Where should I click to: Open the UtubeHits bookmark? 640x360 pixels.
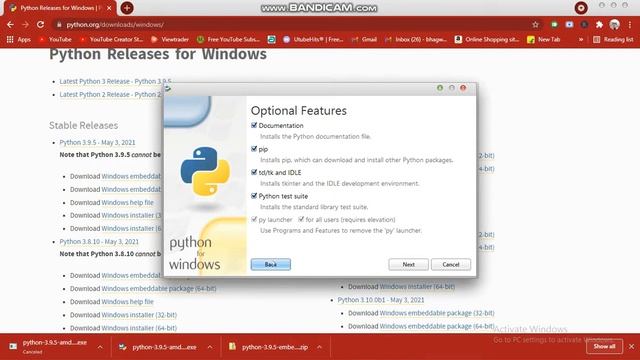click(313, 40)
